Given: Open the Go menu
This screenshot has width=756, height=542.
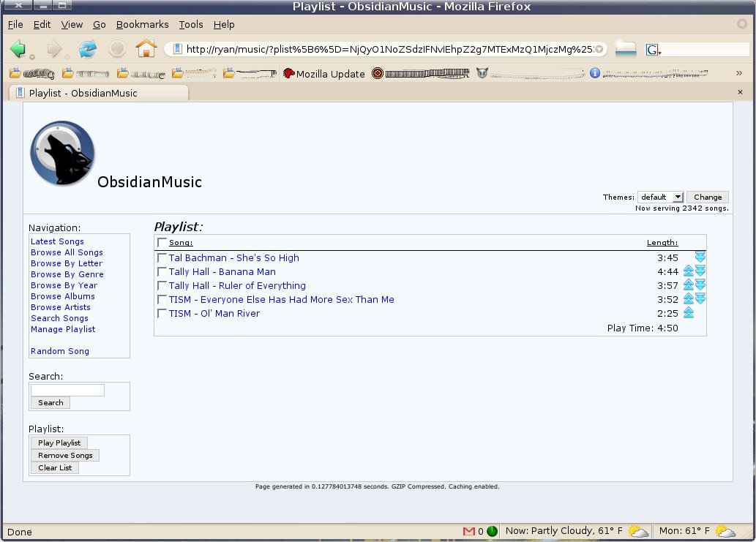Looking at the screenshot, I should click(100, 25).
